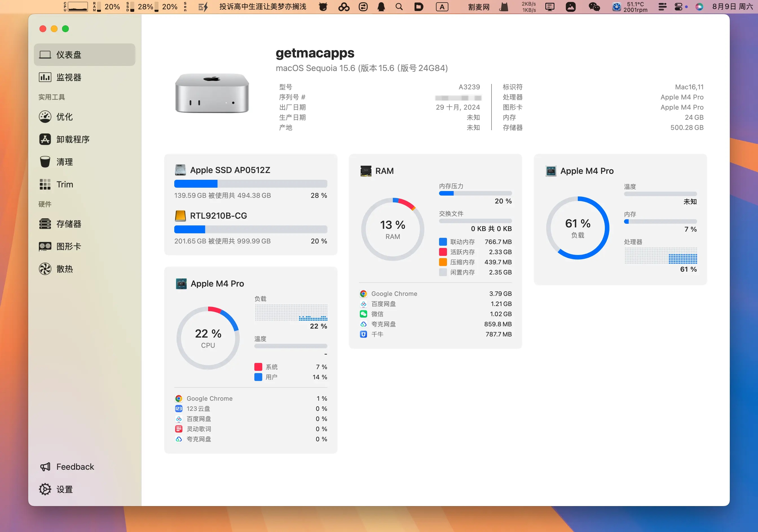Click the 系统 red CPU swatch

[x=258, y=367]
